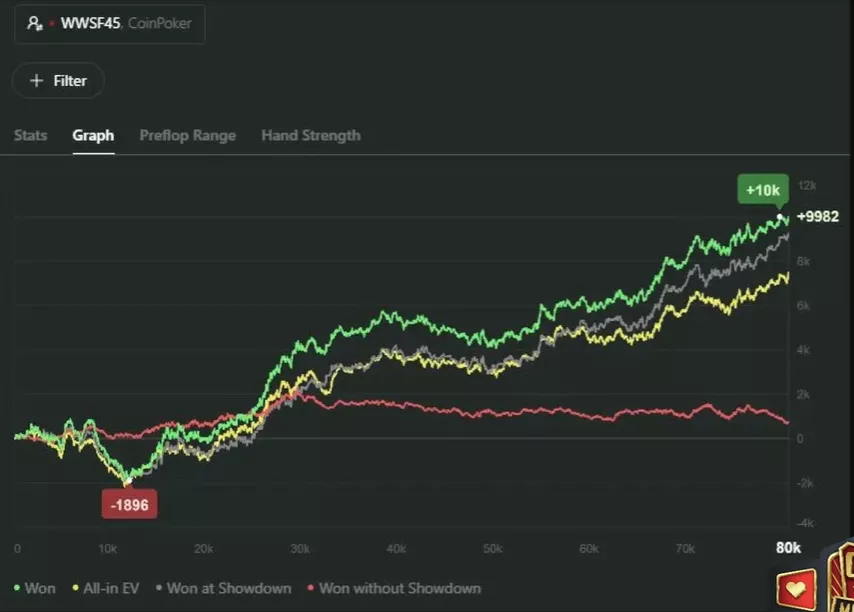Screen dimensions: 854x612
Task: Click the red dot beside Won without Showdown
Action: tap(311, 588)
